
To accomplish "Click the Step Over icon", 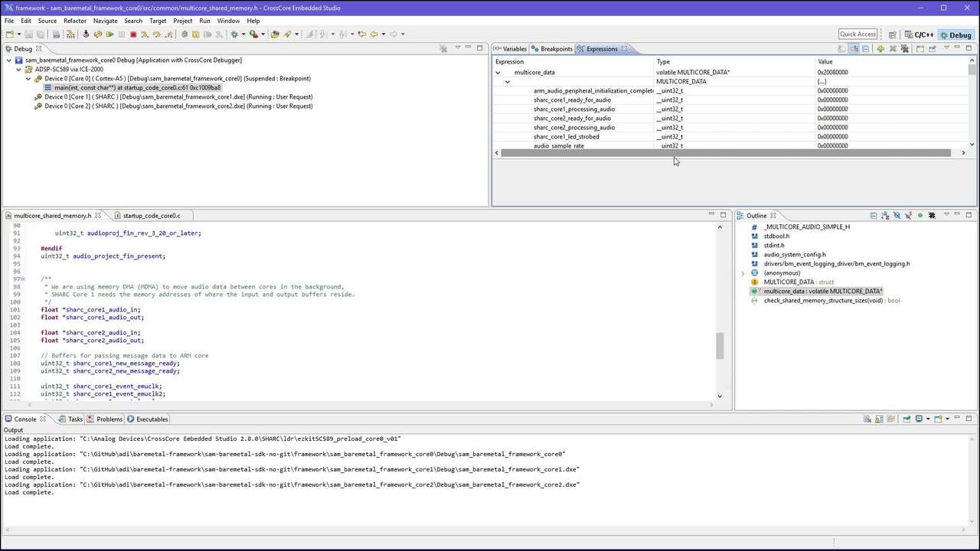I will (156, 34).
